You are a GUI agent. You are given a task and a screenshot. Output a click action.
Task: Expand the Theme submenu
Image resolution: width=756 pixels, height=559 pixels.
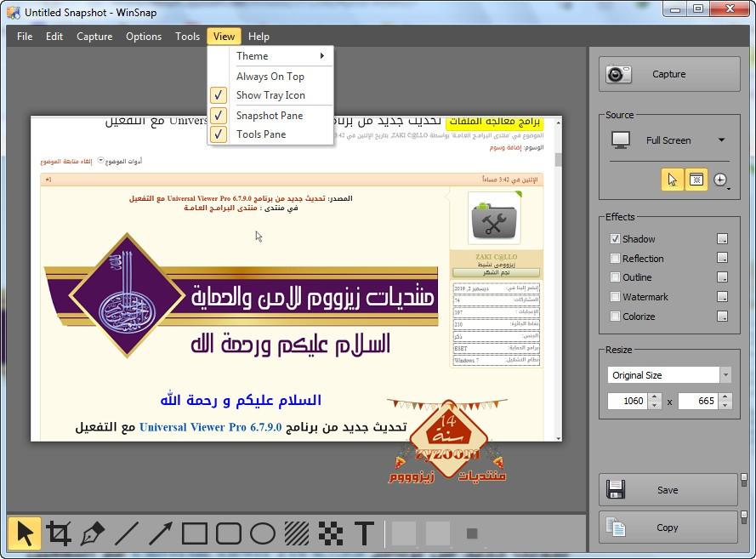[270, 56]
